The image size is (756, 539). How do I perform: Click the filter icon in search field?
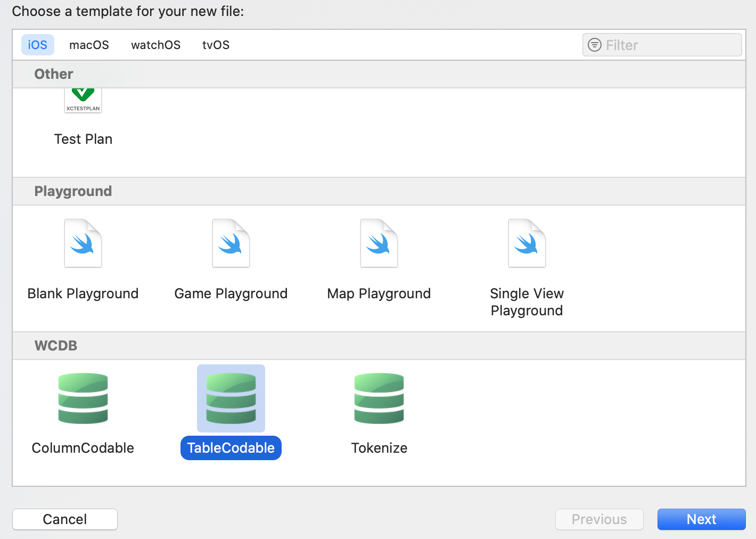pyautogui.click(x=595, y=45)
